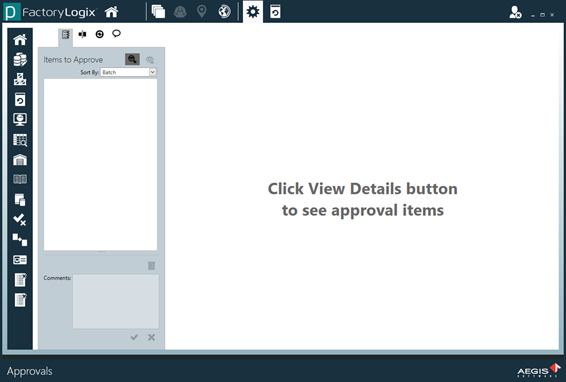Open the Home icon in left sidebar
Image resolution: width=566 pixels, height=382 pixels.
(x=20, y=39)
